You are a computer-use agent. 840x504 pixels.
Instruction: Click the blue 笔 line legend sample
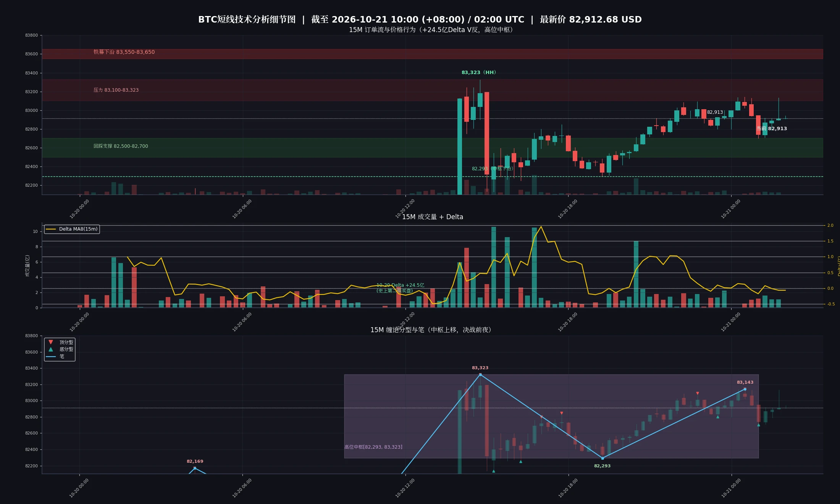click(x=51, y=356)
